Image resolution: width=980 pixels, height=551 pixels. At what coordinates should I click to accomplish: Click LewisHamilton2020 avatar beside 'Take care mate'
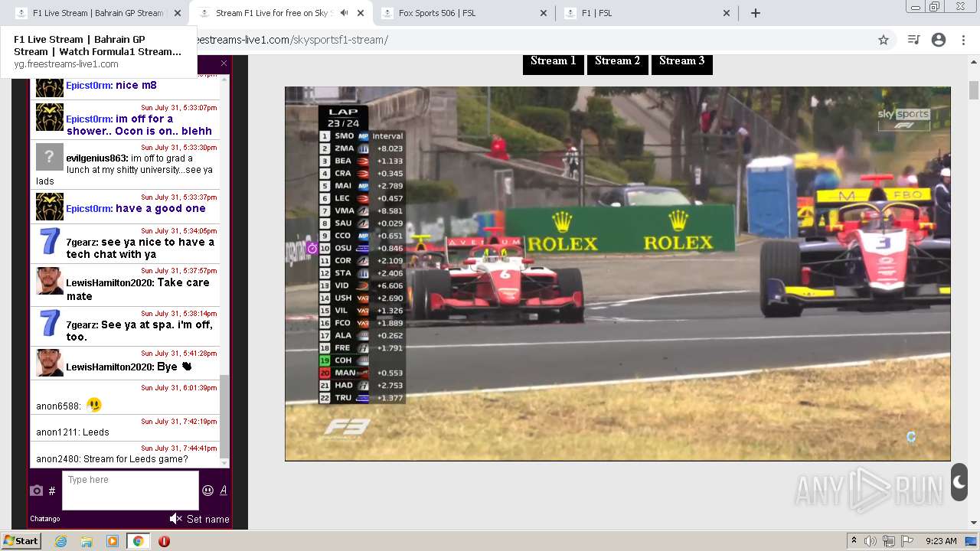coord(50,281)
